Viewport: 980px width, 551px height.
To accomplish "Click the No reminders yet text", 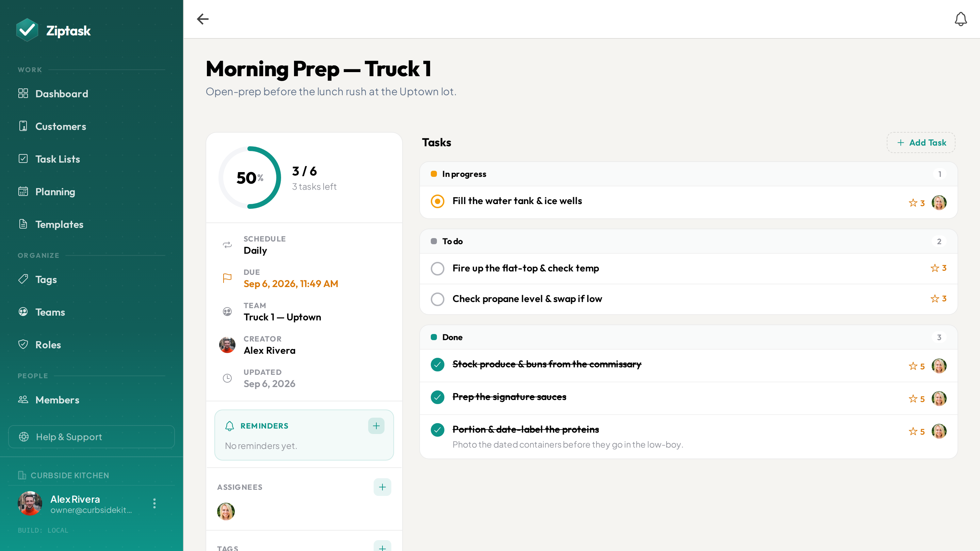I will (261, 446).
